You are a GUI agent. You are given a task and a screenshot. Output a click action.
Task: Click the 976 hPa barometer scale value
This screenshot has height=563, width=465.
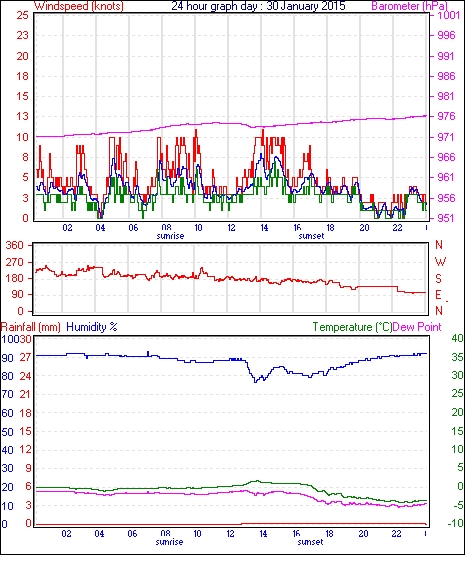446,116
